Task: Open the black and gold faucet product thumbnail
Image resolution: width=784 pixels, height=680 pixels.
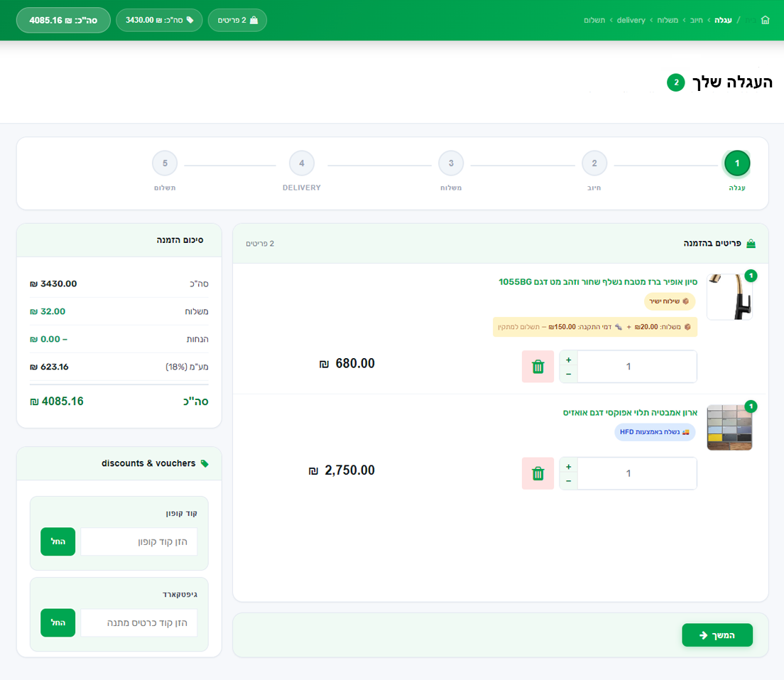Action: click(729, 296)
